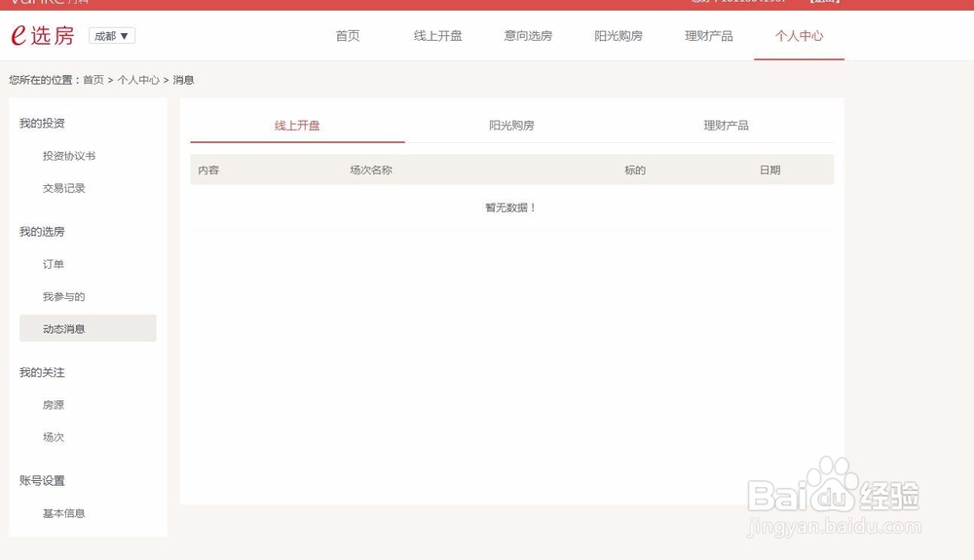The height and width of the screenshot is (560, 974).
Task: Click the 日期 column header
Action: (x=769, y=170)
